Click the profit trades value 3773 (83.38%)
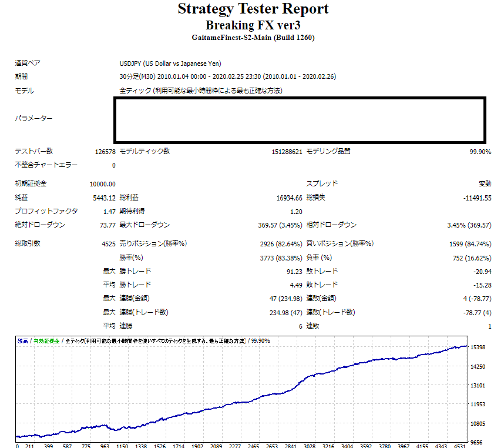The height and width of the screenshot is (448, 504). click(x=281, y=258)
